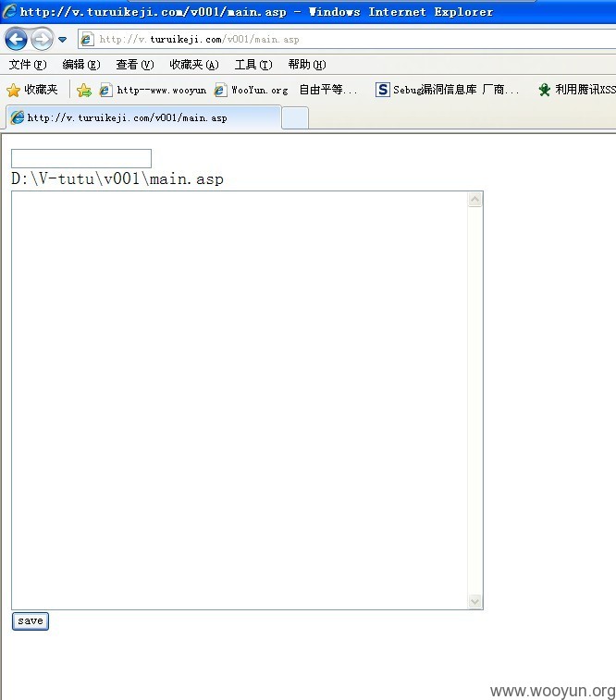
Task: Open the 文件(F) menu
Action: [x=28, y=65]
